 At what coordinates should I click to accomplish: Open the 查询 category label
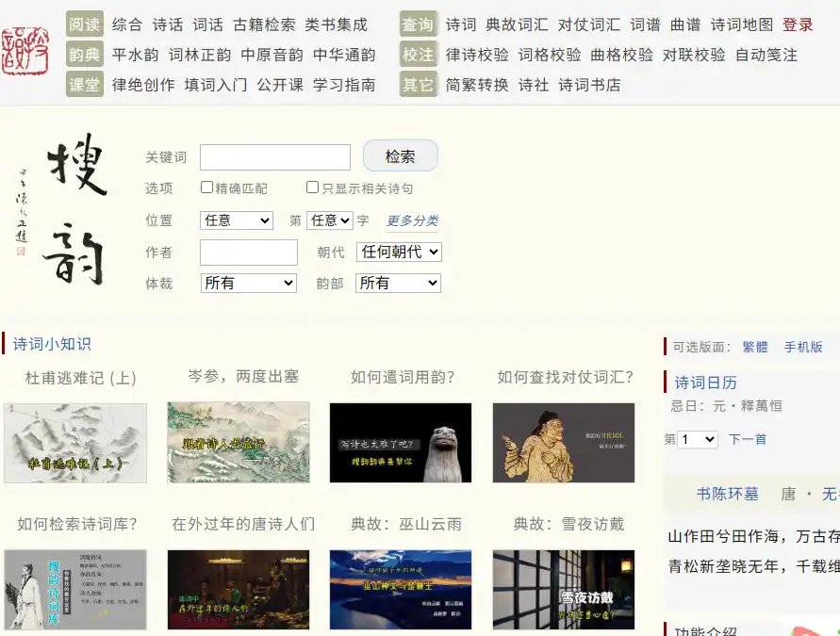(419, 24)
